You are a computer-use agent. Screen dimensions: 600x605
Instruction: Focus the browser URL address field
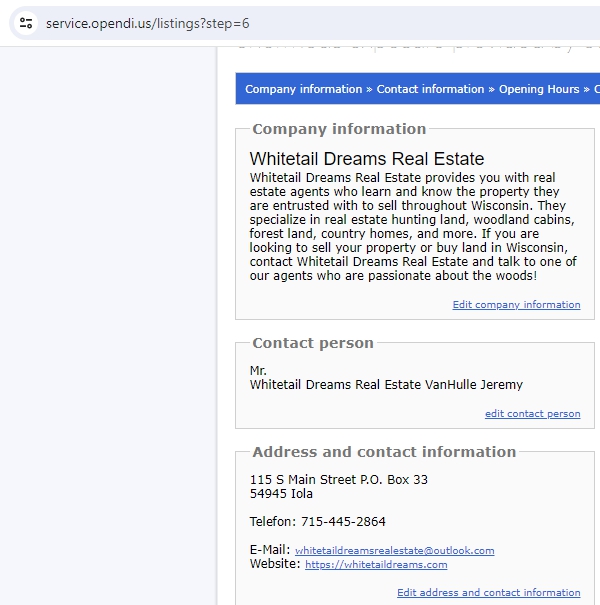coord(300,23)
